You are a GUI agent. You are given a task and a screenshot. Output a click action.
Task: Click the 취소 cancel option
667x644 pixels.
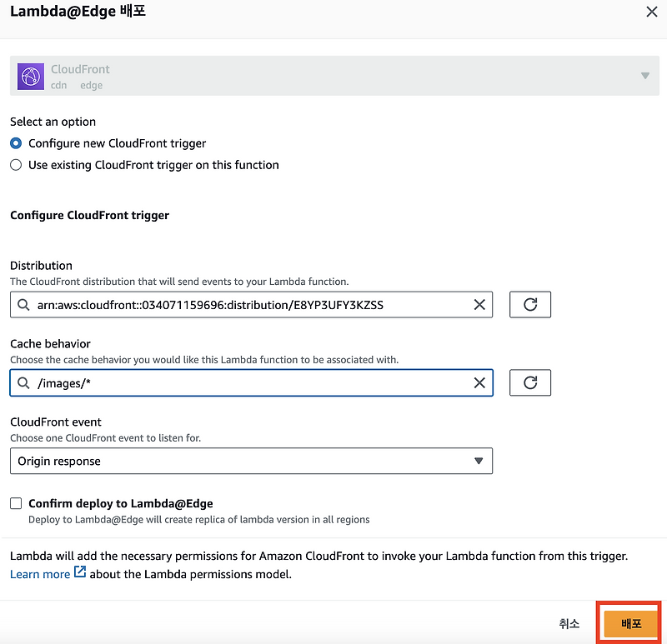[569, 622]
